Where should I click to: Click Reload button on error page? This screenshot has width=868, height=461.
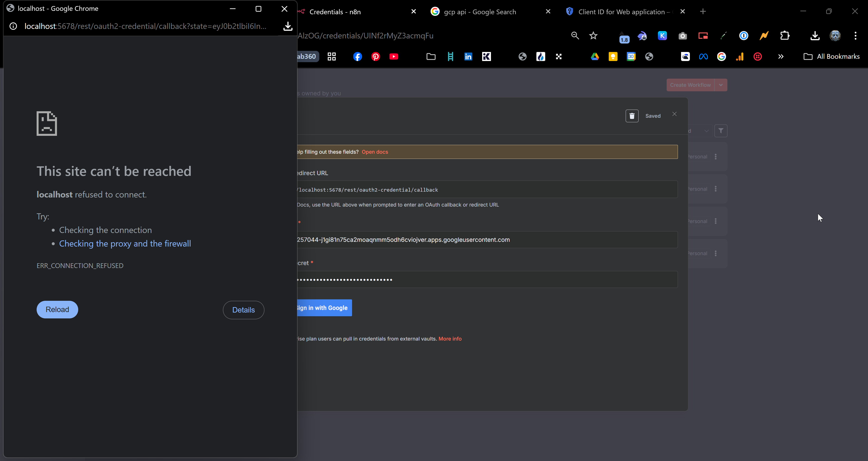[x=57, y=310]
